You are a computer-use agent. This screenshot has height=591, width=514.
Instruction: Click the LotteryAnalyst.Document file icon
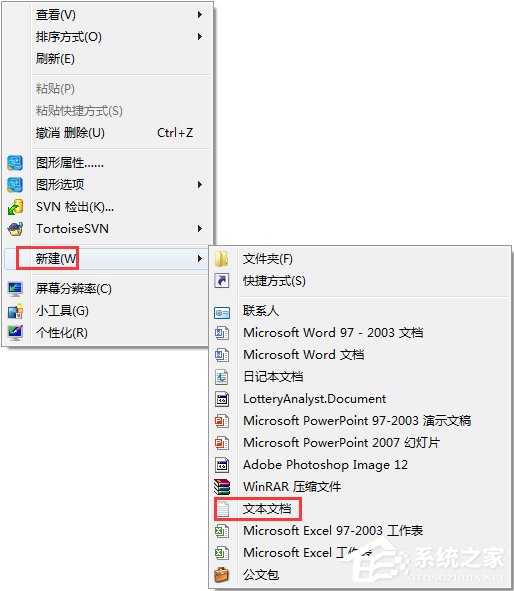click(x=222, y=399)
